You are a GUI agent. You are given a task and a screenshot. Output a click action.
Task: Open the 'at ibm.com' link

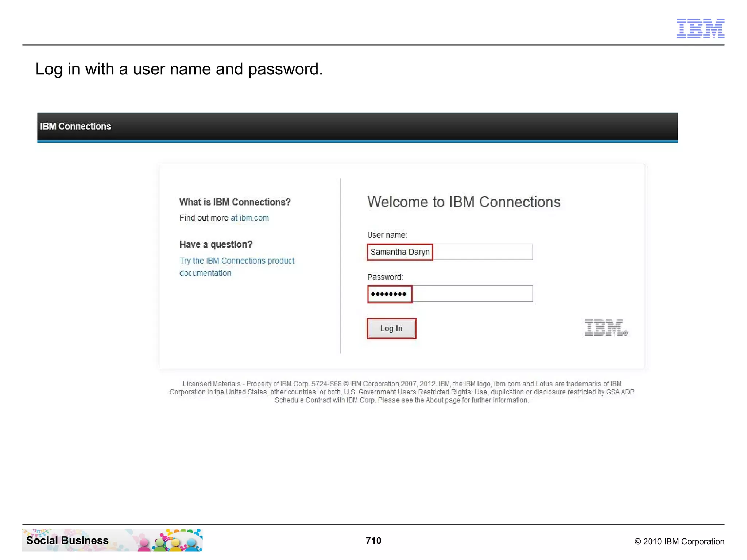pos(250,218)
